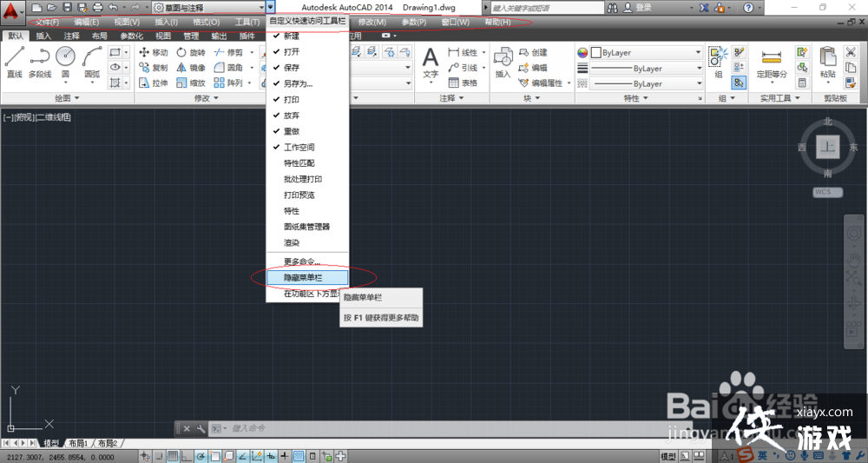Click the 模型 button in status bar
This screenshot has height=463, width=868.
[668, 456]
